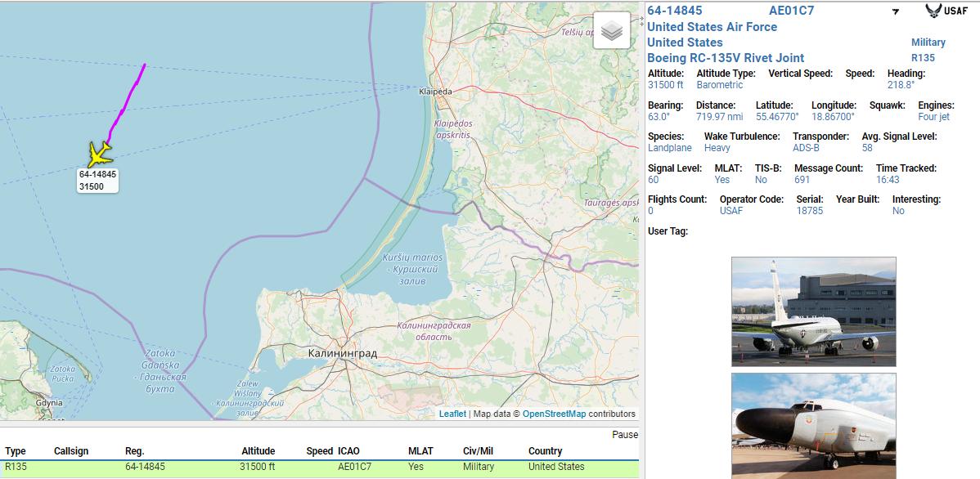Click the Serial value 18785
This screenshot has width=980, height=479.
[809, 211]
